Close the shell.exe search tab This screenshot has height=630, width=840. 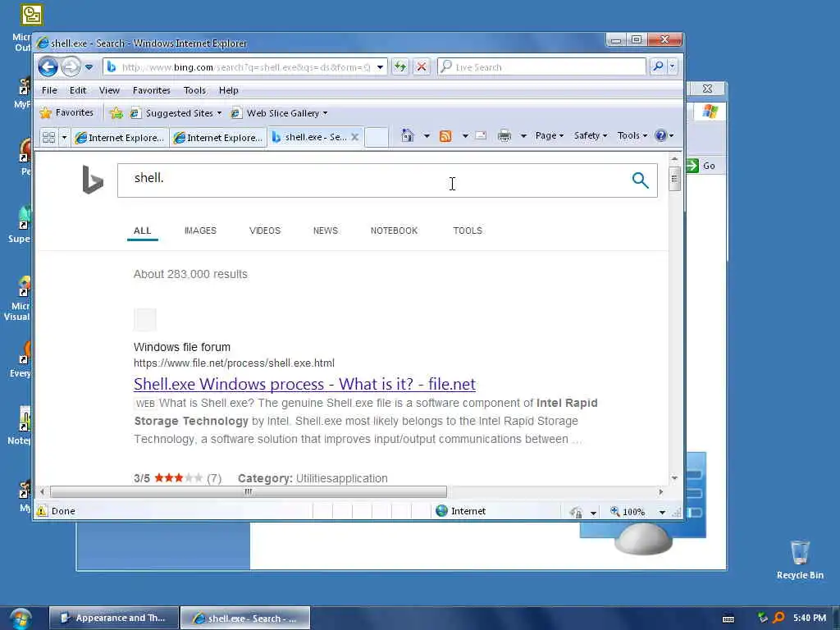click(x=354, y=137)
